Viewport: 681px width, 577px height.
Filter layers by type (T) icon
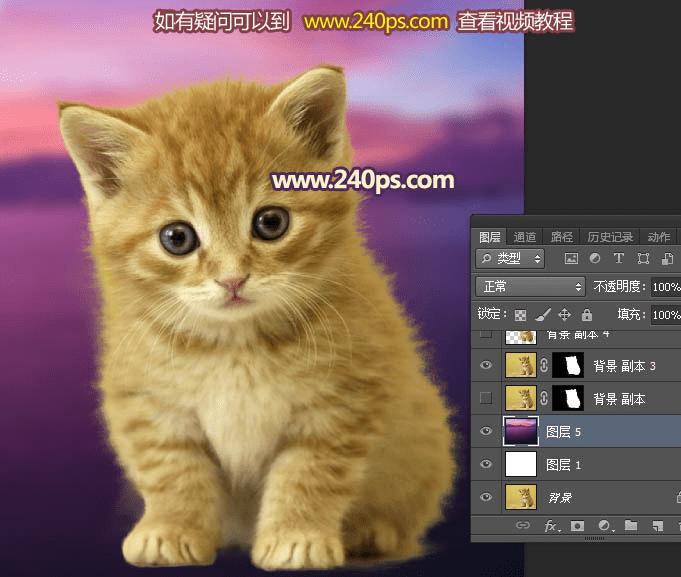click(619, 259)
